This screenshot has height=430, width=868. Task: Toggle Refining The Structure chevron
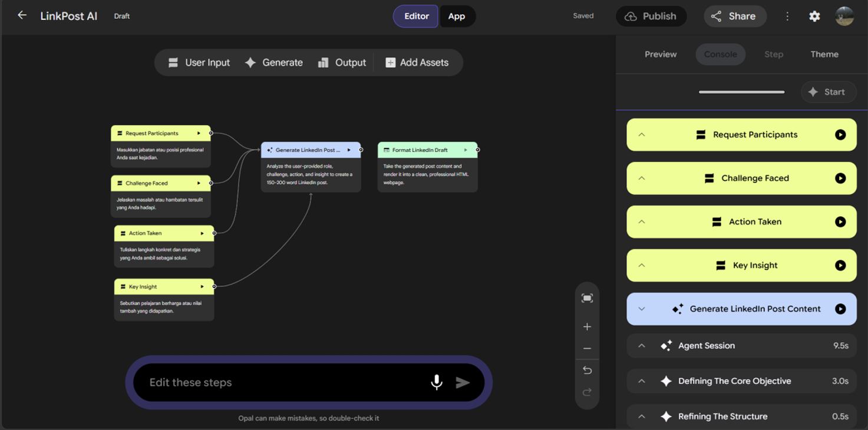642,416
